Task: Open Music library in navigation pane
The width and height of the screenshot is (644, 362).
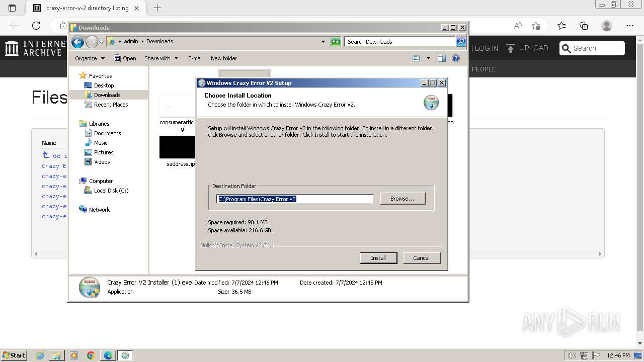Action: pos(101,143)
